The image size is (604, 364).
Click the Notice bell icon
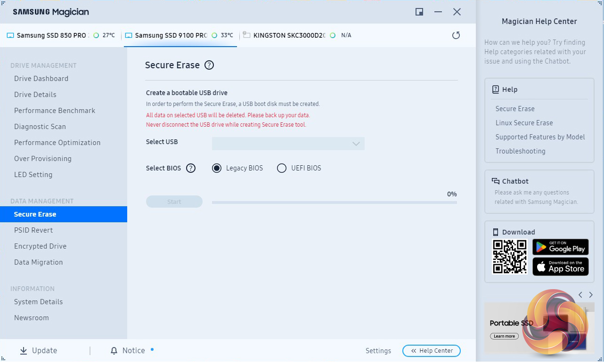coord(114,351)
